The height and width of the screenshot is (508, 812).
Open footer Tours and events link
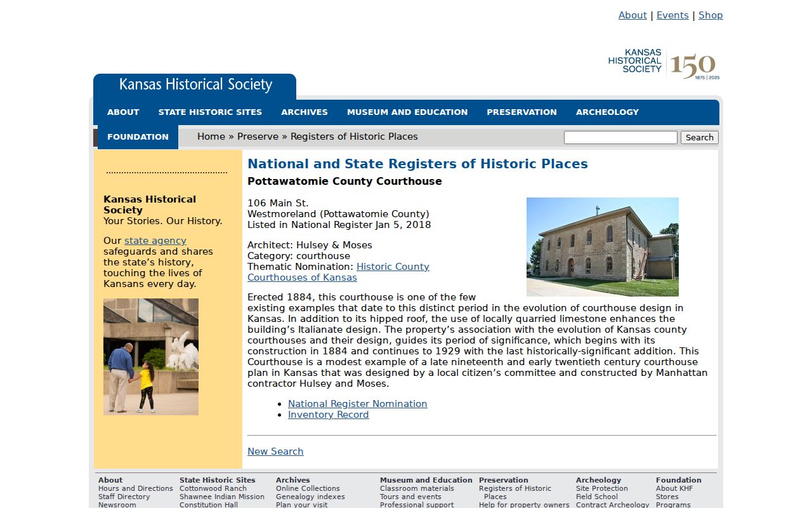410,497
